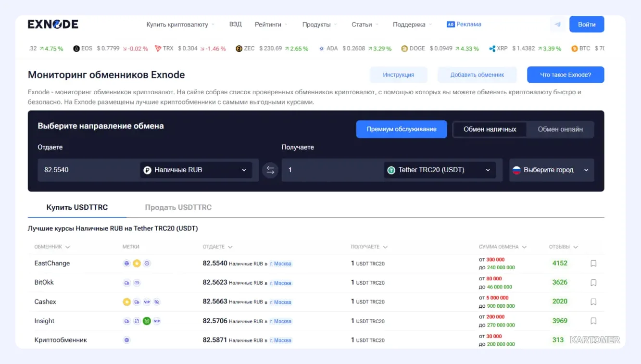The image size is (641, 364).
Task: Click the Добавить обменник button
Action: (x=477, y=75)
